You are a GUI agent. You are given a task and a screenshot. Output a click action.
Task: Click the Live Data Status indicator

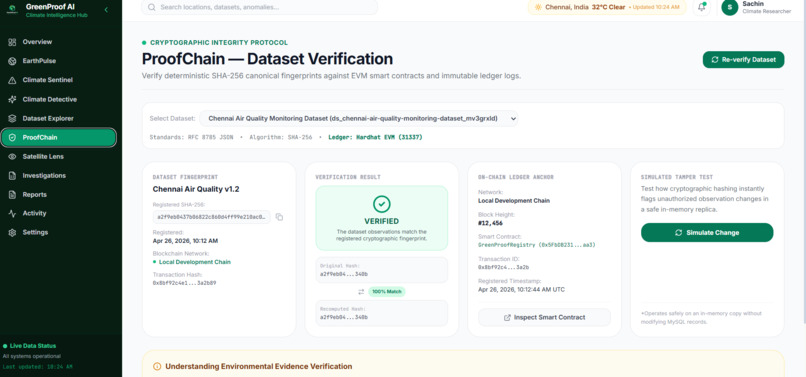point(29,346)
